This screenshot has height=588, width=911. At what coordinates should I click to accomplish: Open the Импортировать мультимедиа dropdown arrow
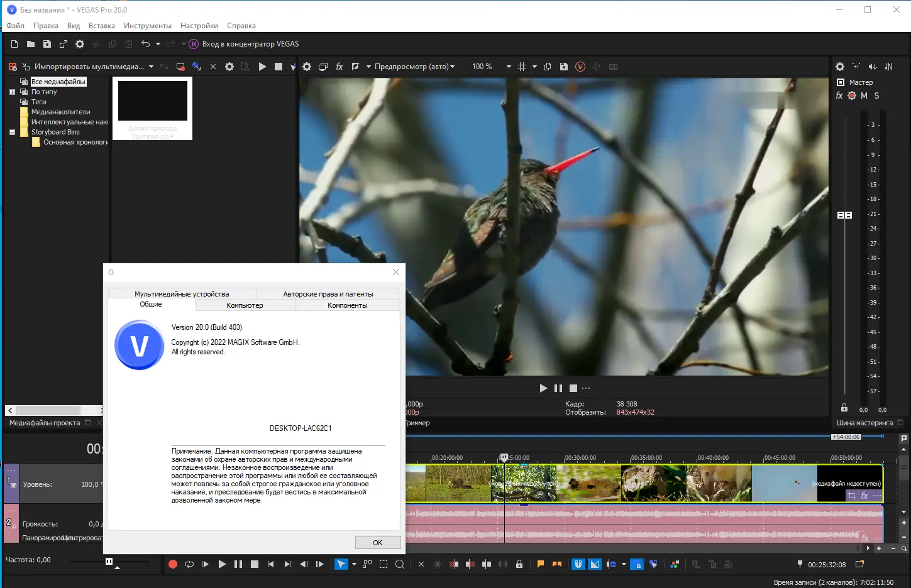151,67
